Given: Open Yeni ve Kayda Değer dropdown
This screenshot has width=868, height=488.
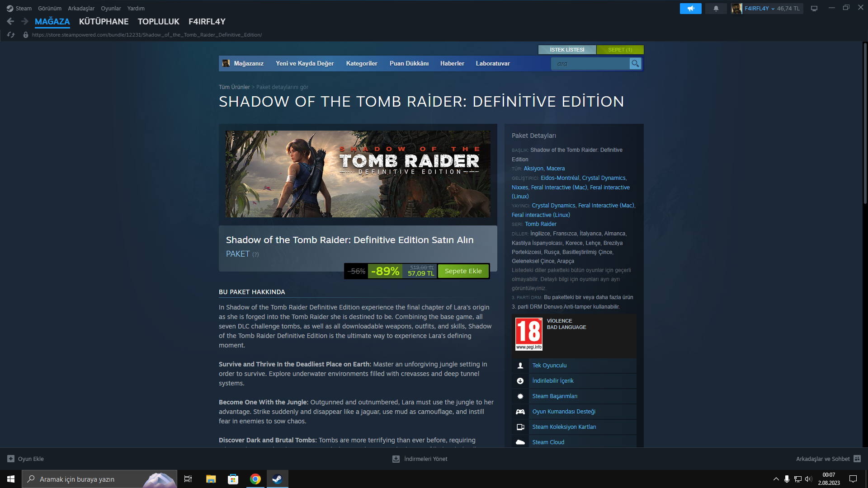Looking at the screenshot, I should click(x=304, y=64).
